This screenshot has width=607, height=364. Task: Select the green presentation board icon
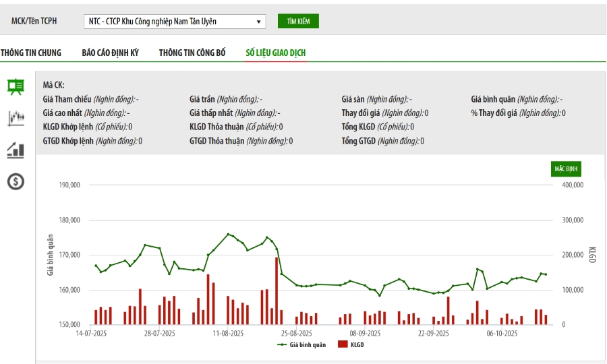pyautogui.click(x=16, y=86)
